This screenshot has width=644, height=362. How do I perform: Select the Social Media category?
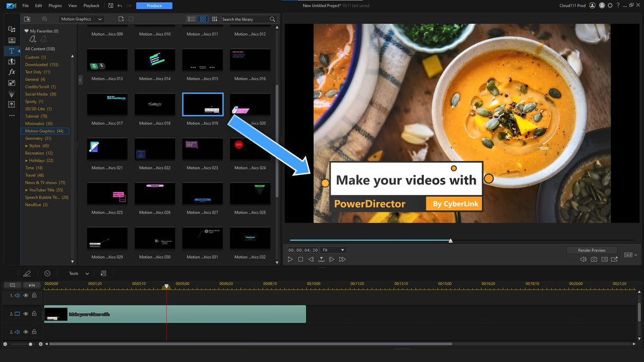[41, 94]
